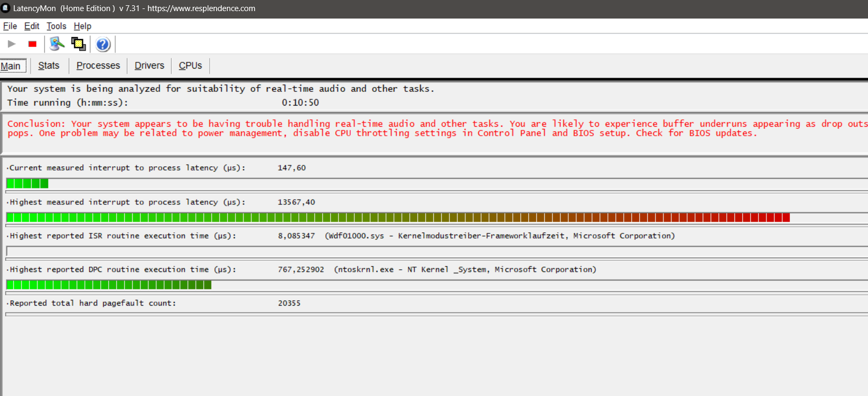868x396 pixels.
Task: Click the red Conclusion warning text
Action: 437,128
